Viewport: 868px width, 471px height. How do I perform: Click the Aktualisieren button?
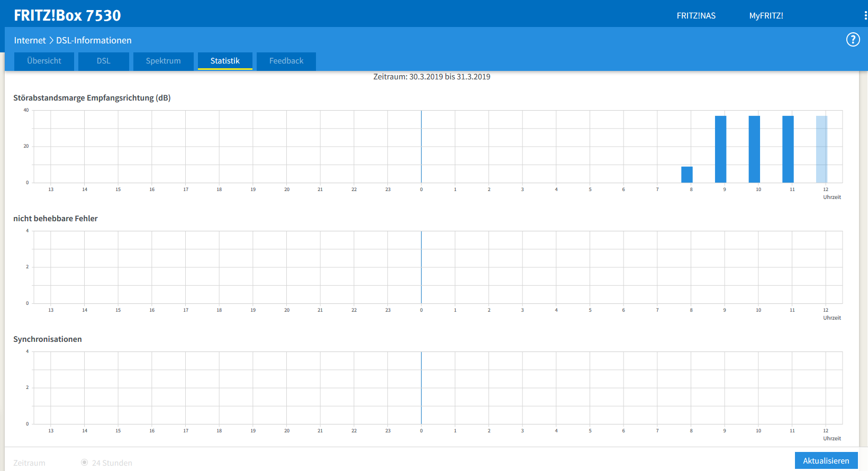(826, 460)
